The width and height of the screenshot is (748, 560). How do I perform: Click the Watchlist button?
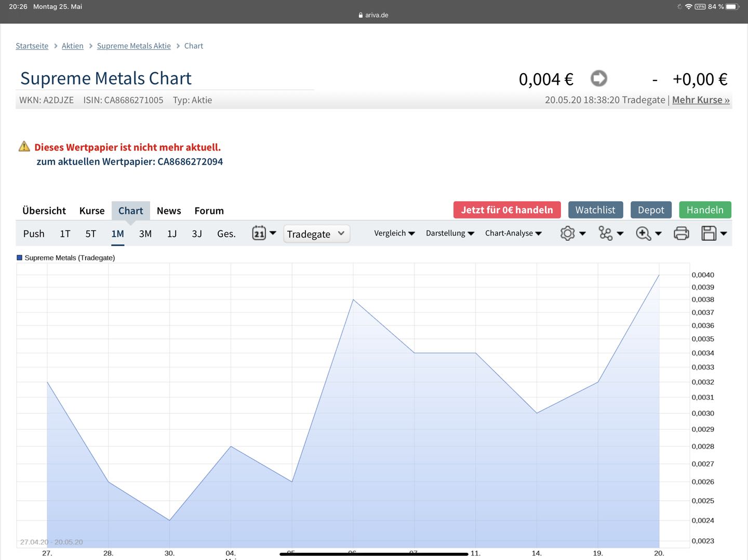pyautogui.click(x=595, y=210)
